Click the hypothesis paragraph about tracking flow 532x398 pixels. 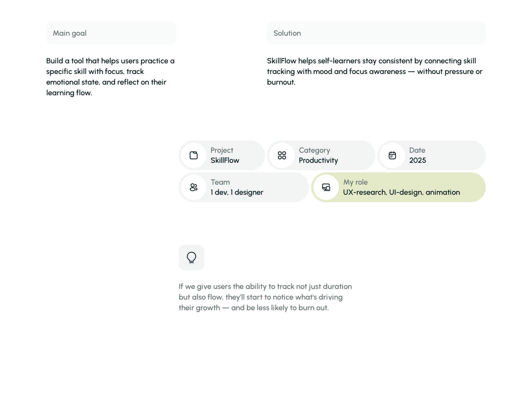(x=265, y=297)
